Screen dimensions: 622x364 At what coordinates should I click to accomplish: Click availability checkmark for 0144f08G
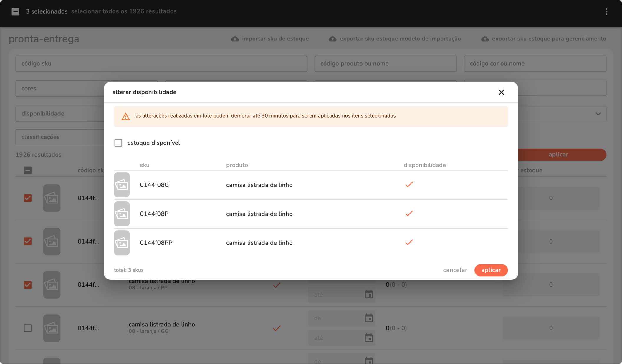[409, 185]
